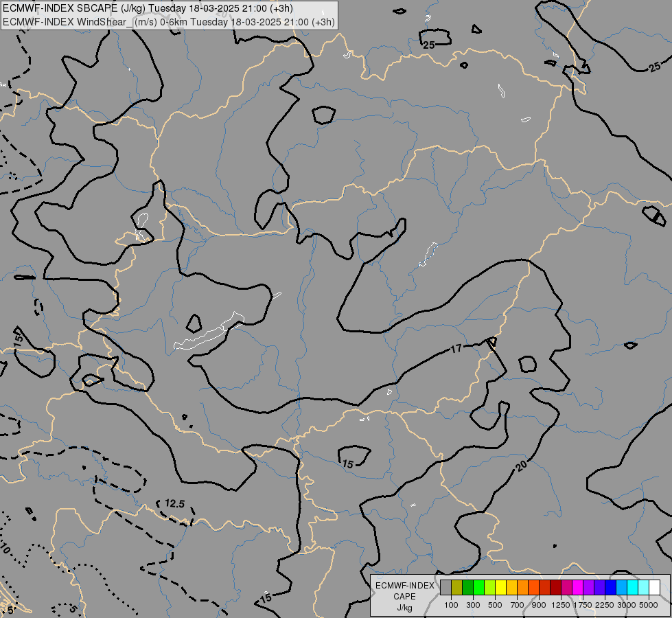Pick the dark green legend swatch
Viewport: 672px width, 618px height.
[x=468, y=588]
